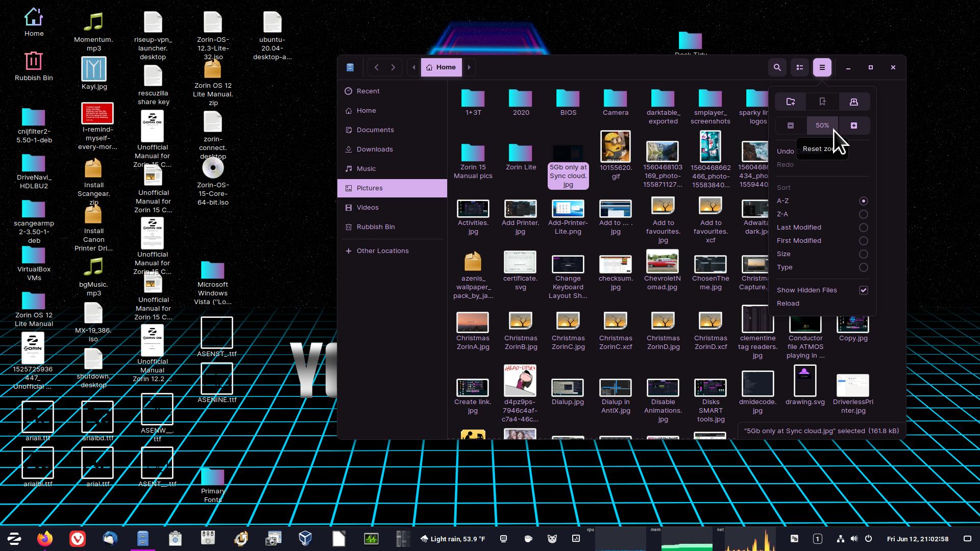Open Firefox from the taskbar

tap(45, 539)
